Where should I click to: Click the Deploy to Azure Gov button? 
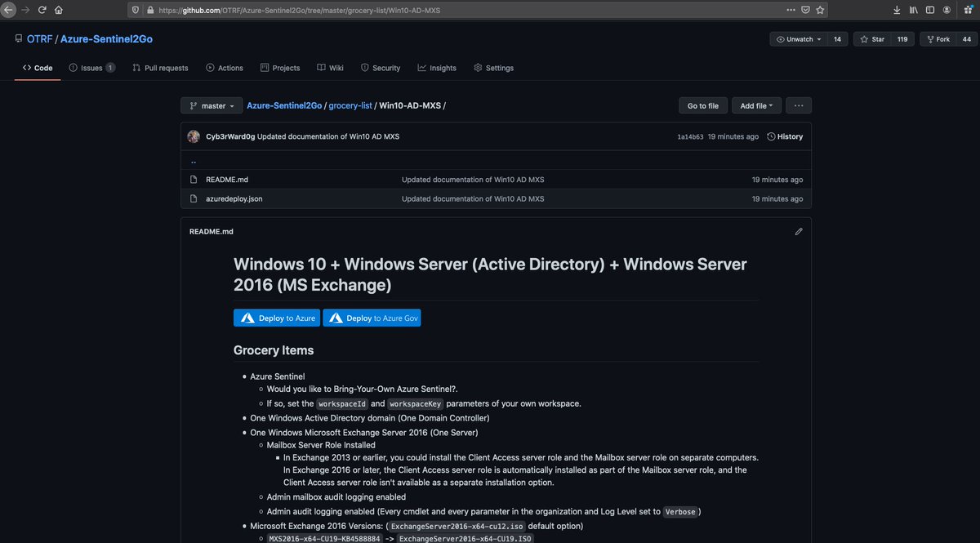(372, 318)
